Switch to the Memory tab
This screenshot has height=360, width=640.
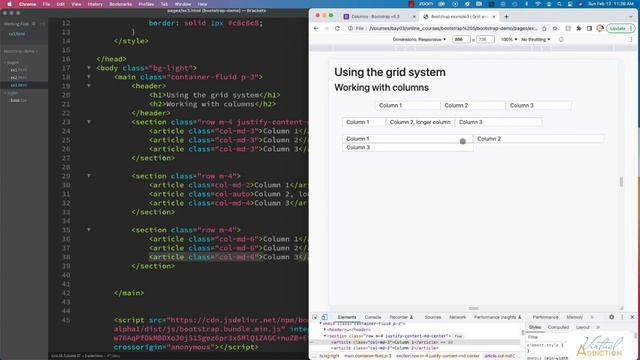click(574, 317)
